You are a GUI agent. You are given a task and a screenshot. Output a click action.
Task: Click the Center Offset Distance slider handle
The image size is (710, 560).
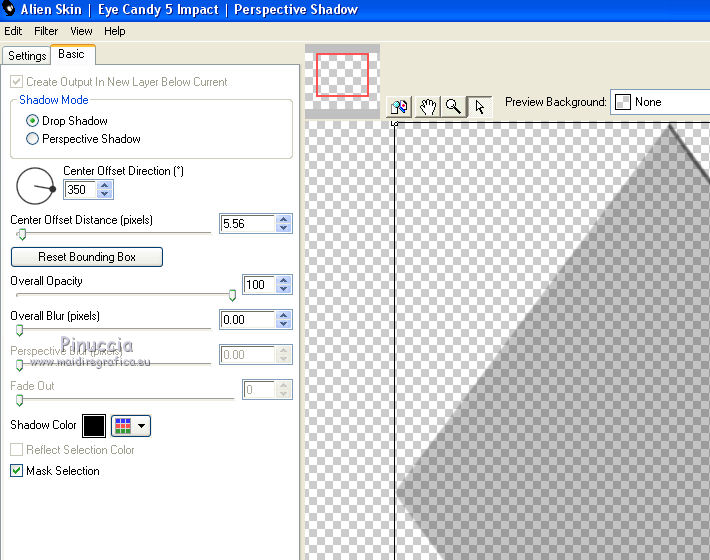coord(22,235)
